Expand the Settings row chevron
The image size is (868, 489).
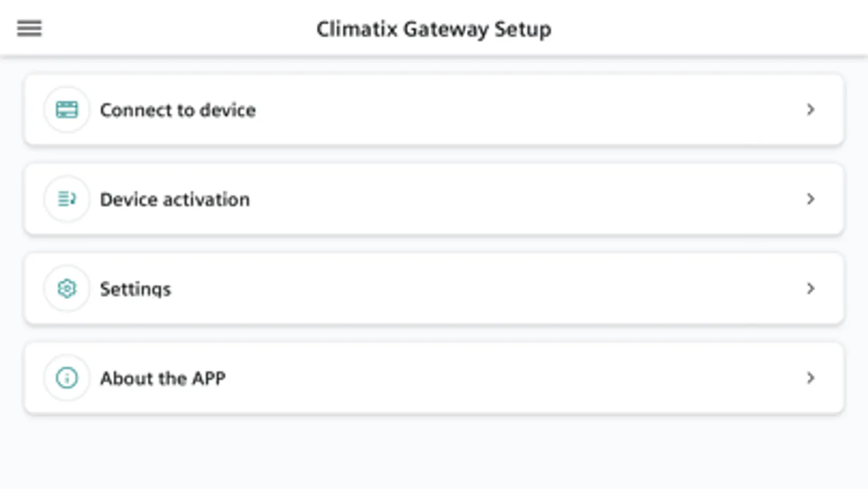click(x=810, y=289)
